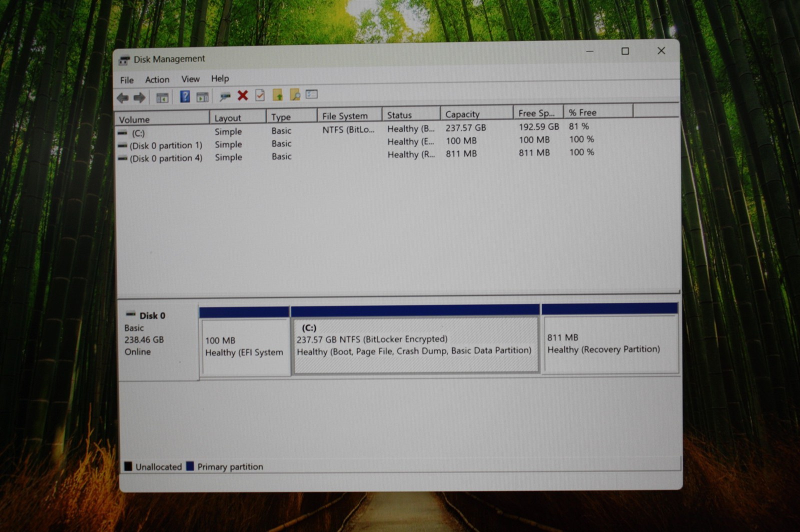Click drive icon beside Disk 0 partition 4
800x532 pixels.
tap(123, 158)
